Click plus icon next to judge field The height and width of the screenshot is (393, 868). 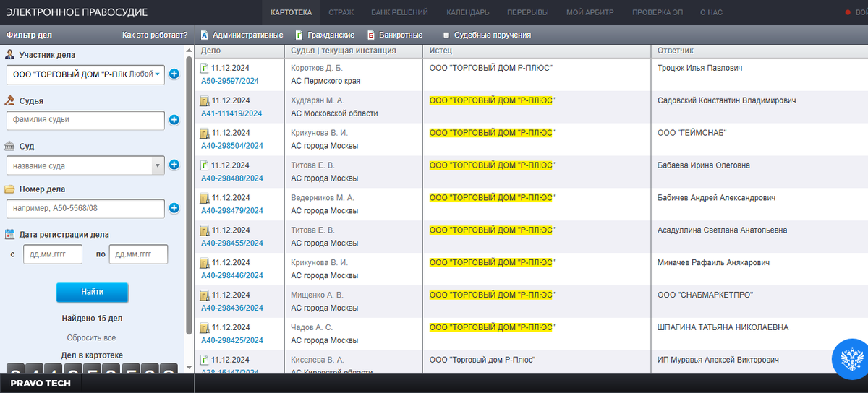[x=174, y=120]
